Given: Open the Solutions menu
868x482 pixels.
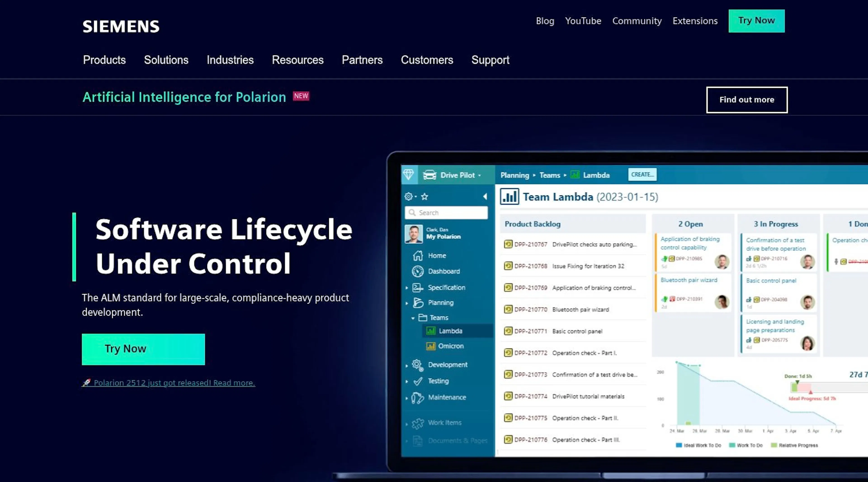Looking at the screenshot, I should (166, 60).
